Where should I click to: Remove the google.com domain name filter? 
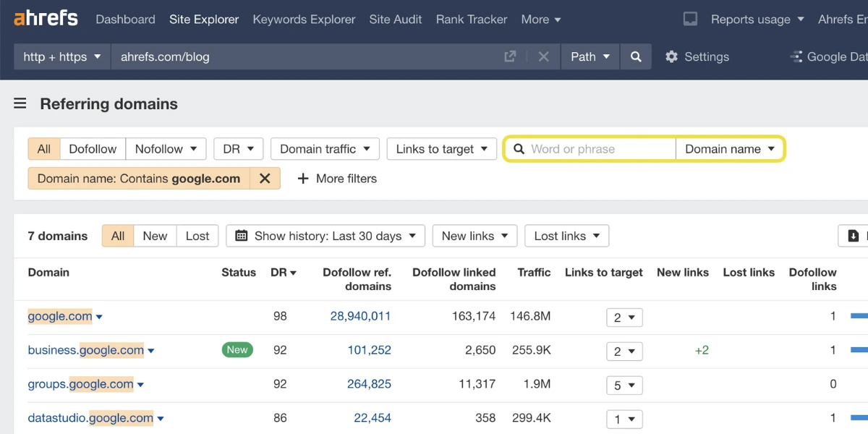tap(265, 179)
